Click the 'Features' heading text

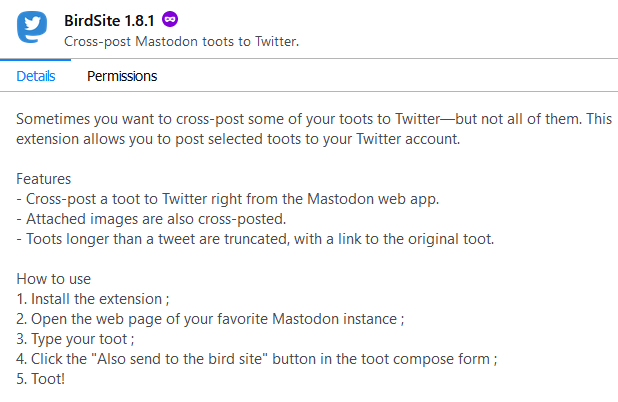[43, 179]
